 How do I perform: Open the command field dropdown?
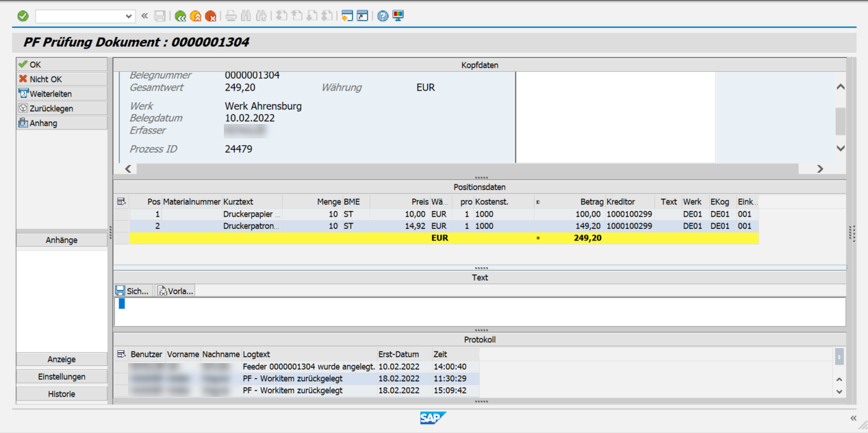(127, 15)
